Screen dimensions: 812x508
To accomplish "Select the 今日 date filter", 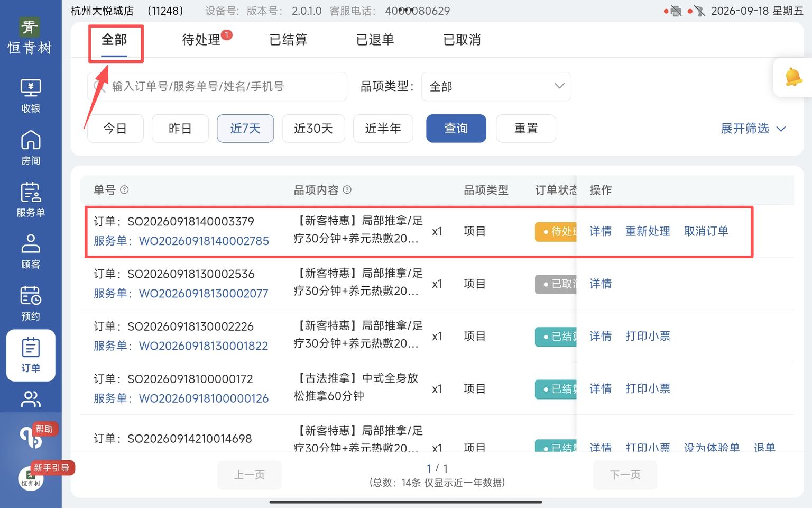I will tap(115, 129).
